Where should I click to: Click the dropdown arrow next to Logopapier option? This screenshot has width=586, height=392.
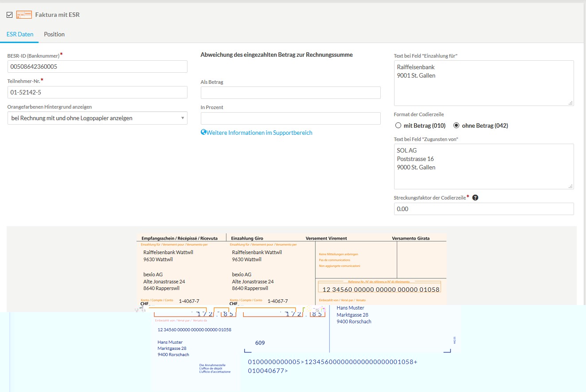(x=183, y=118)
